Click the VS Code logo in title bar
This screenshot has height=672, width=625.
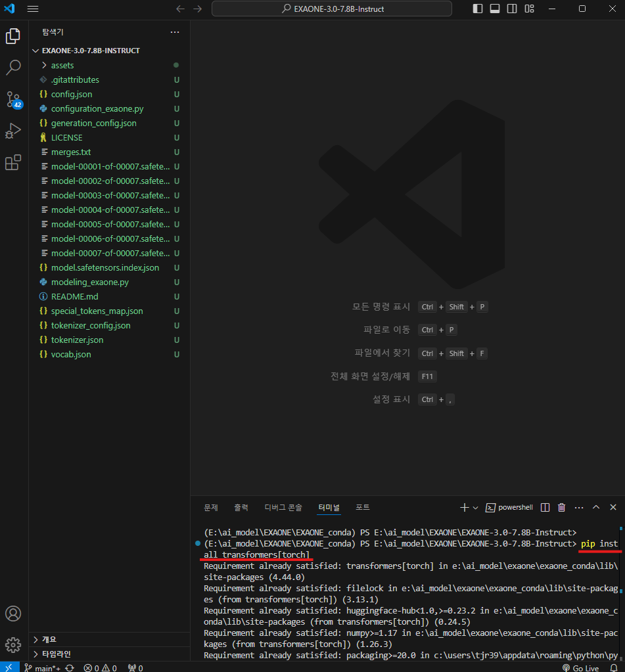pyautogui.click(x=9, y=9)
